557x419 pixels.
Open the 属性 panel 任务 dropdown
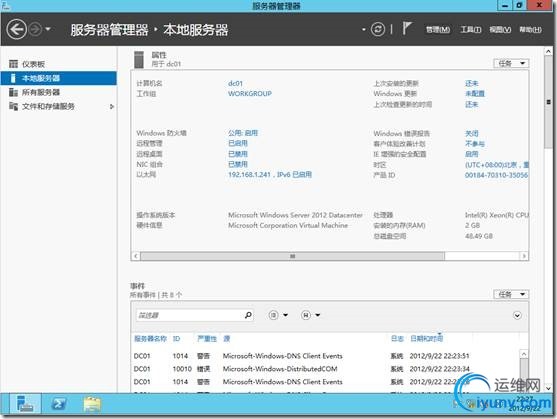[511, 63]
